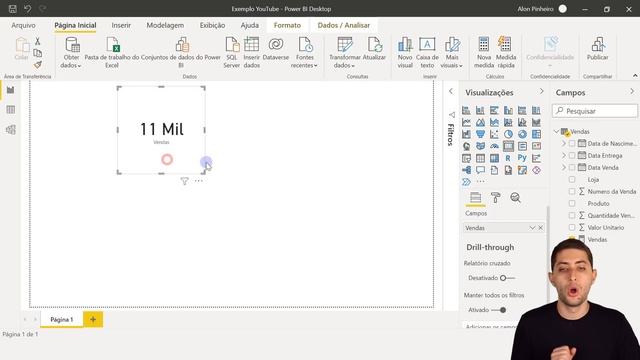Switch to the Exibição ribbon tab
Viewport: 640px width, 360px height.
pyautogui.click(x=212, y=25)
